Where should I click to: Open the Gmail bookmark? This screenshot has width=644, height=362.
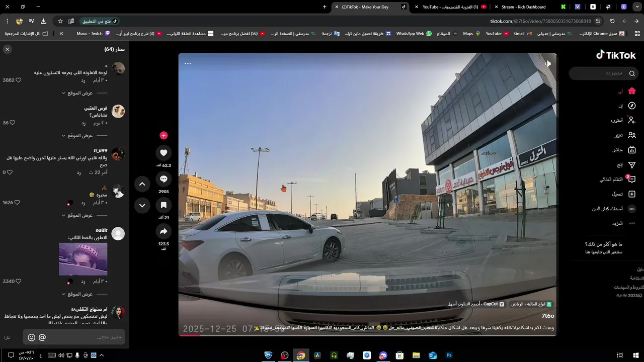(x=522, y=34)
